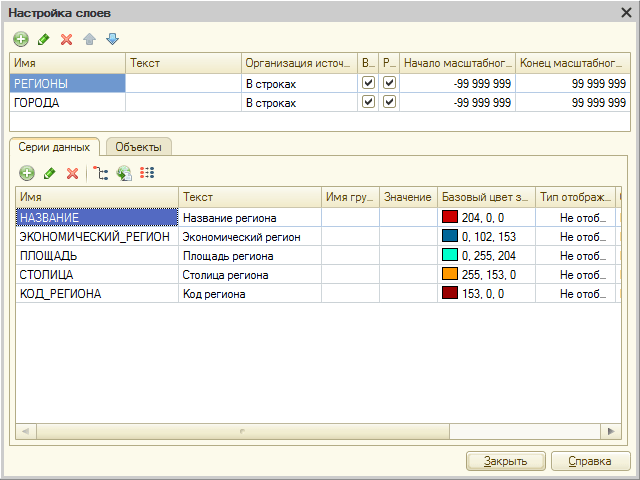Click red swatch 204, 0, 0
Screen dimensions: 640x480
[450, 217]
